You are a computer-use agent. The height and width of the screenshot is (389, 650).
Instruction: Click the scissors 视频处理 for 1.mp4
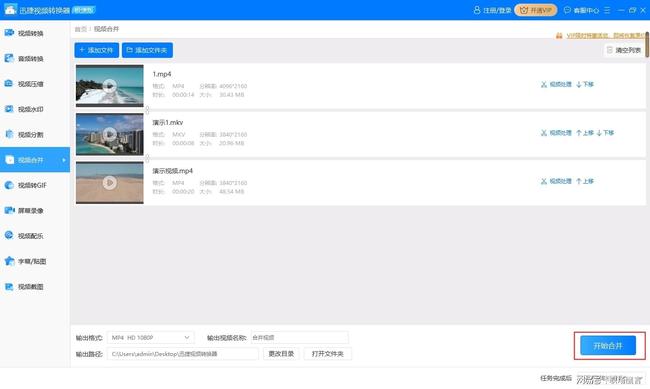coord(556,84)
